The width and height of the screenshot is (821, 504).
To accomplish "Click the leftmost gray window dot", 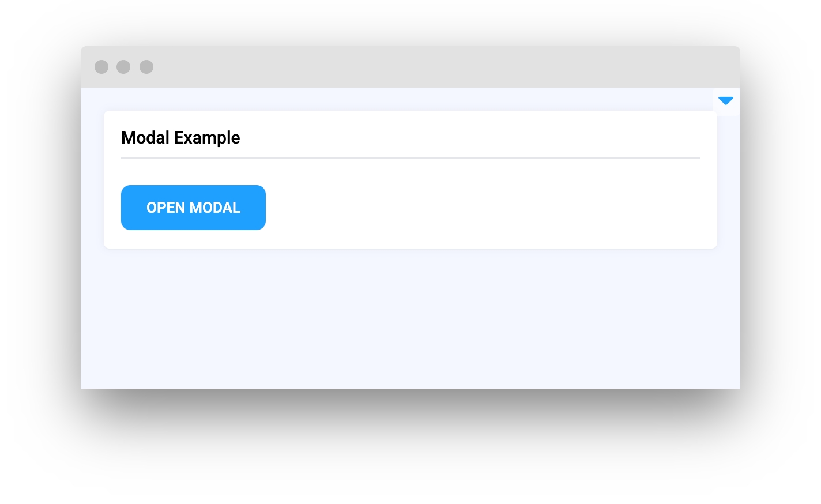I will 101,67.
